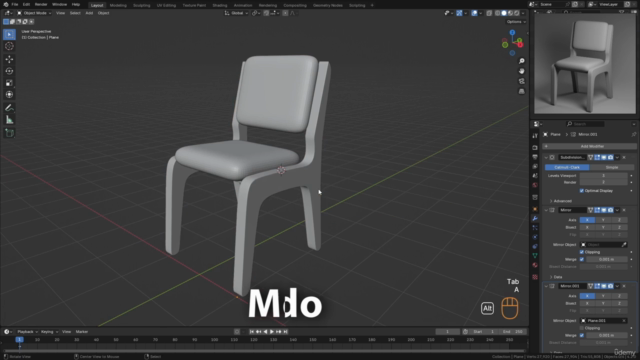Open the Keying dropdown in timeline

49,332
